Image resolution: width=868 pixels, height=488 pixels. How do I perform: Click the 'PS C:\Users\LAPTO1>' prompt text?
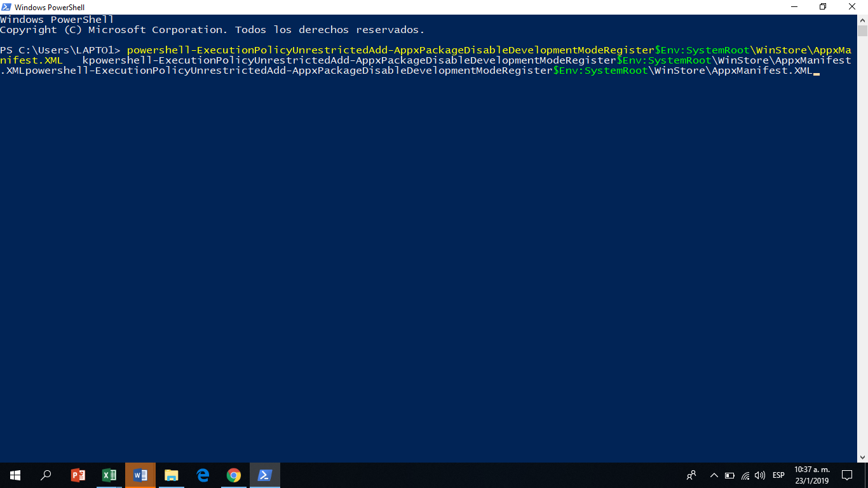tap(60, 50)
